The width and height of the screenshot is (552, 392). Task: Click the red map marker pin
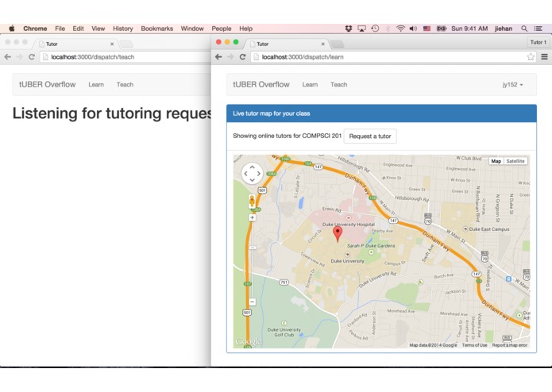point(338,234)
